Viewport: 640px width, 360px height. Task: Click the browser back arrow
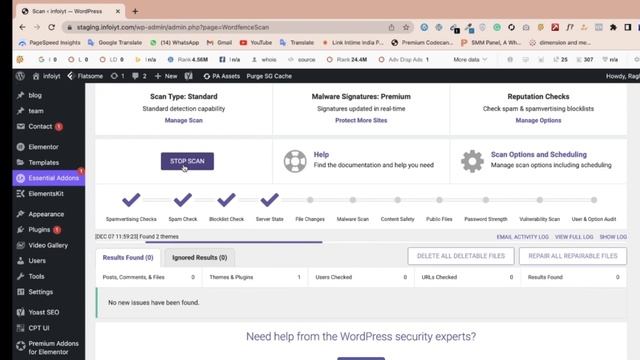(22, 27)
